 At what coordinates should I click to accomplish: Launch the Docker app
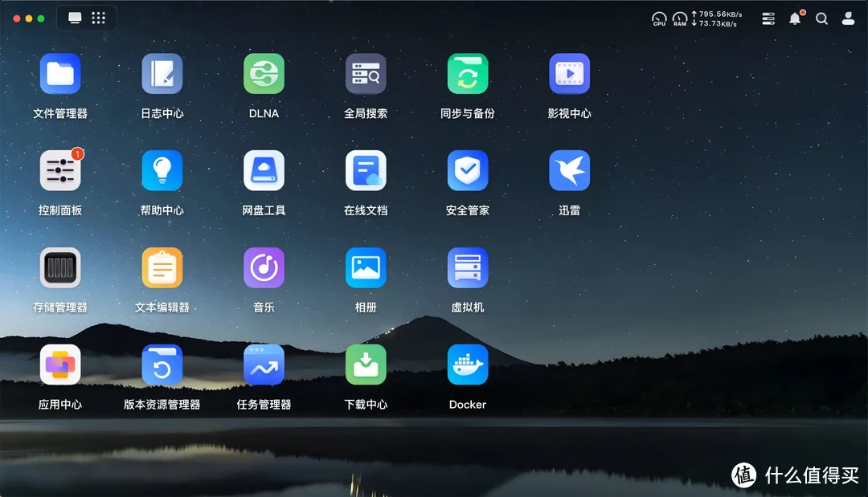(x=467, y=365)
